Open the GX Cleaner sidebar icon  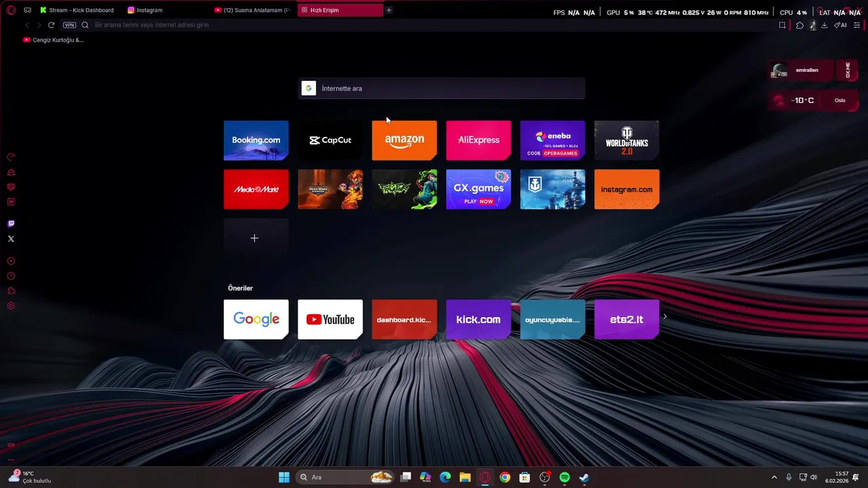pos(11,172)
